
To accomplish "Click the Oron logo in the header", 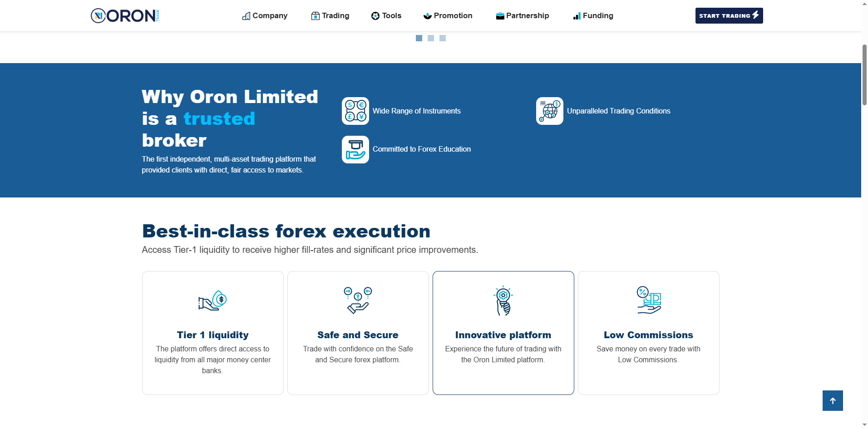I will 125,16.
